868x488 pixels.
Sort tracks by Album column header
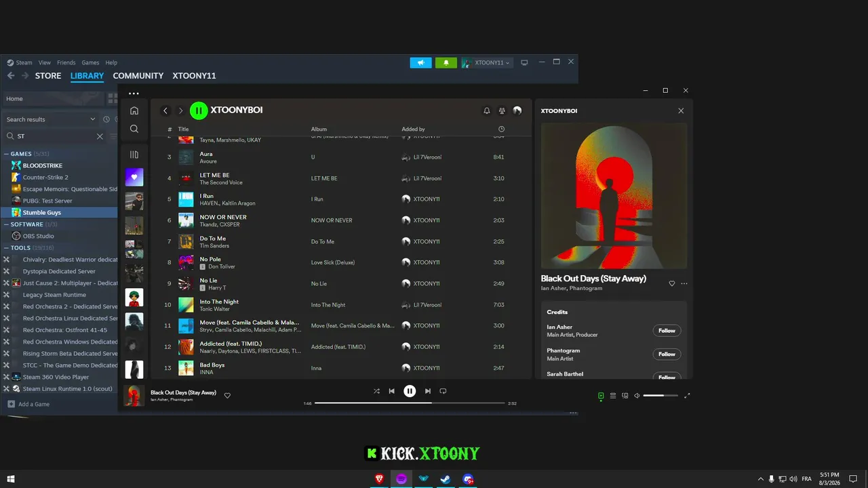(319, 129)
